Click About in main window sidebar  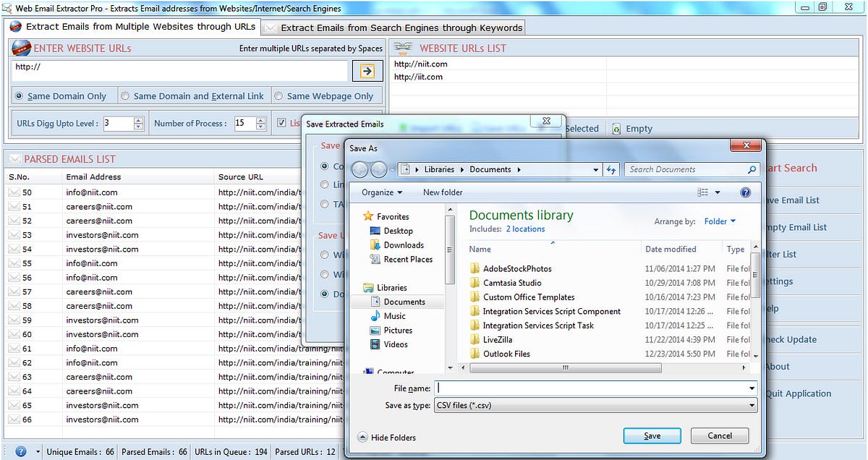(778, 367)
